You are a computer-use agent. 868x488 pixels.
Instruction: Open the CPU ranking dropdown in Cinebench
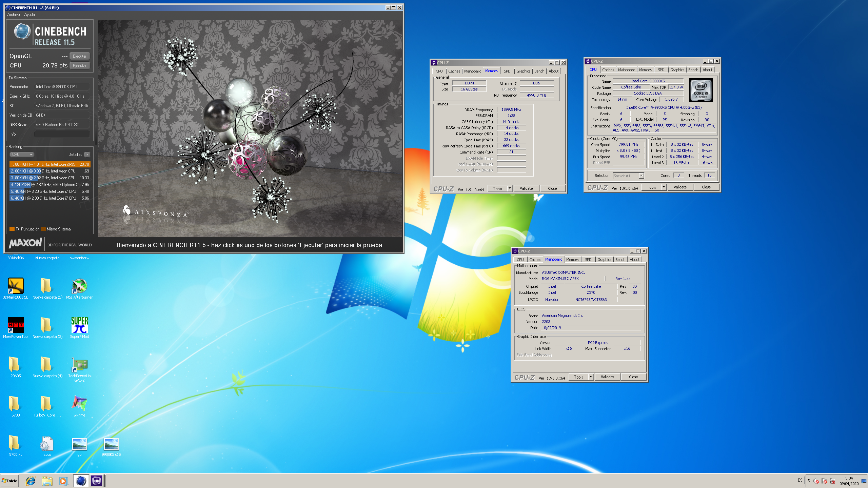22,155
